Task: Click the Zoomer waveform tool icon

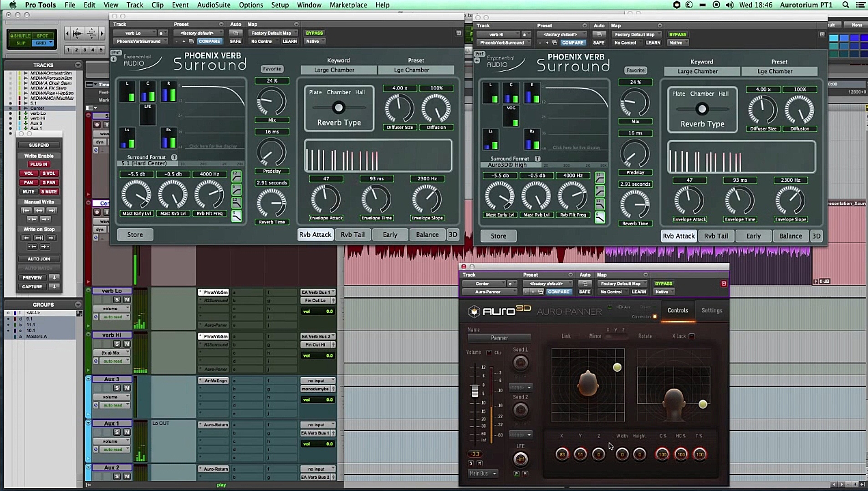Action: point(77,33)
